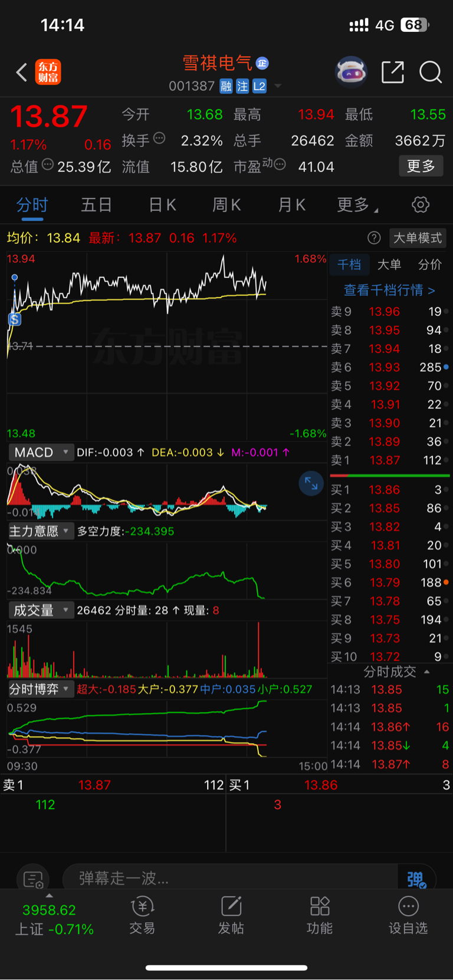Open the 更多 chart period dropdown
Image resolution: width=453 pixels, height=980 pixels.
pyautogui.click(x=357, y=205)
